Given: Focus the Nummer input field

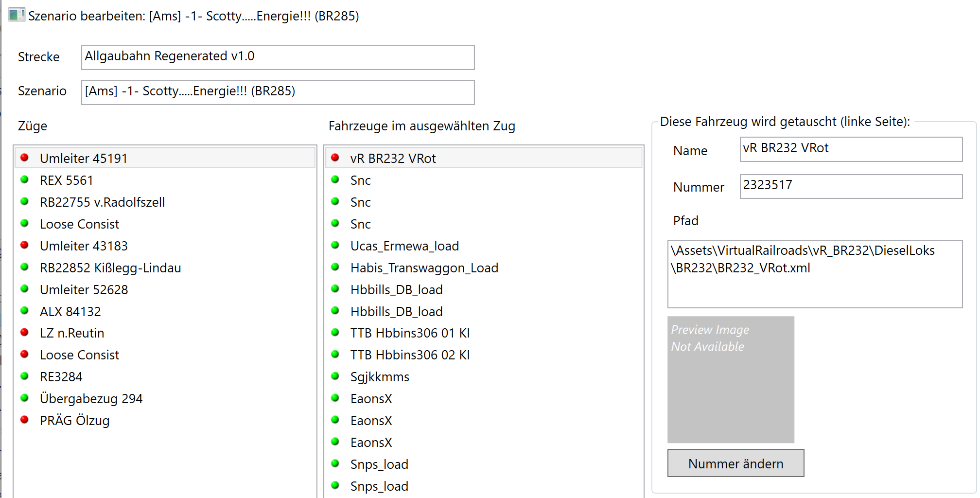Looking at the screenshot, I should click(851, 186).
